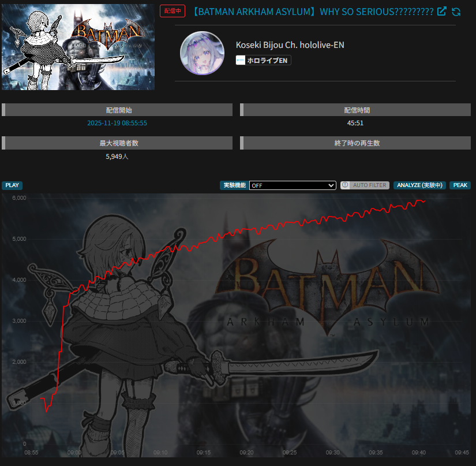Toggle the AUTO FILTER switch

pyautogui.click(x=365, y=185)
